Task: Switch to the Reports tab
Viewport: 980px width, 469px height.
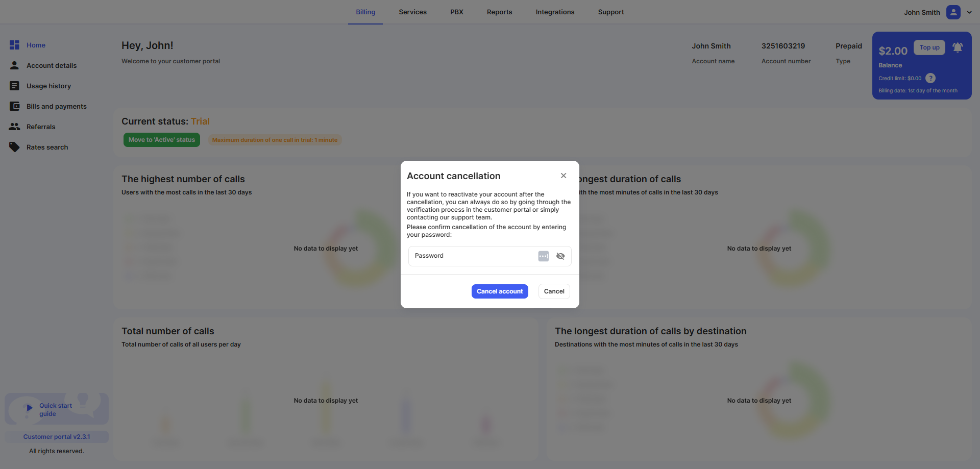Action: (499, 12)
